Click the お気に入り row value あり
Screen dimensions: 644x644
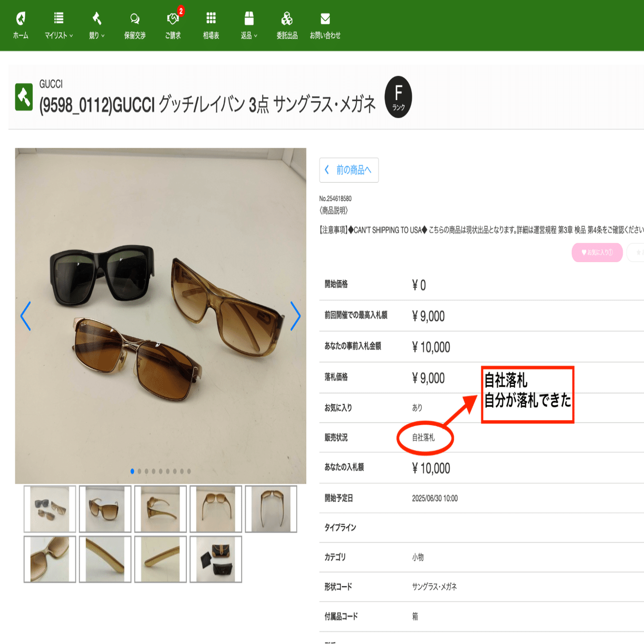tap(417, 408)
